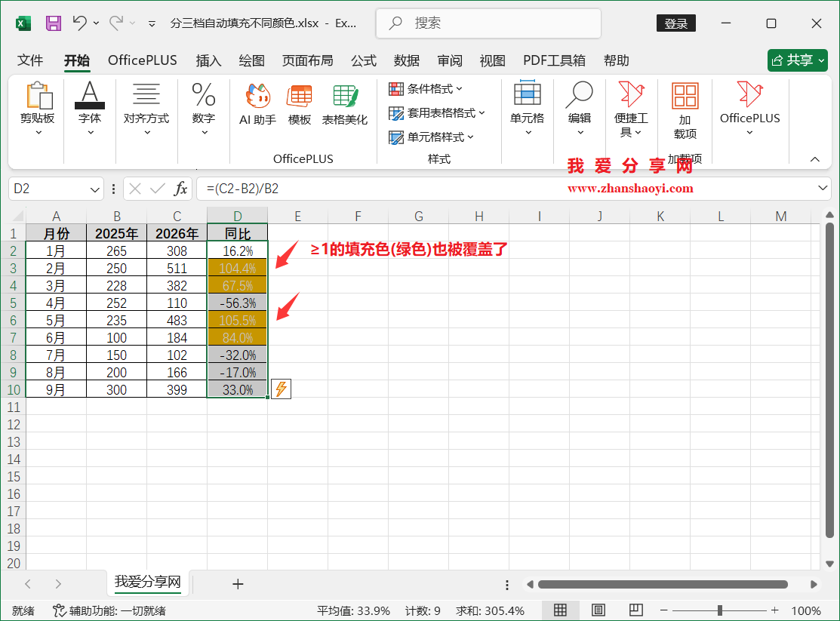Viewport: 840px width, 621px height.
Task: Adjust the zoom slider handle
Action: pyautogui.click(x=720, y=610)
